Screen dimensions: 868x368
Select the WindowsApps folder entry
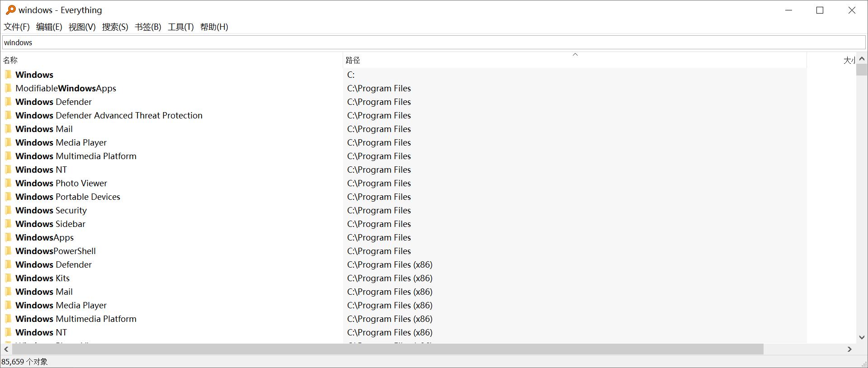pyautogui.click(x=44, y=237)
